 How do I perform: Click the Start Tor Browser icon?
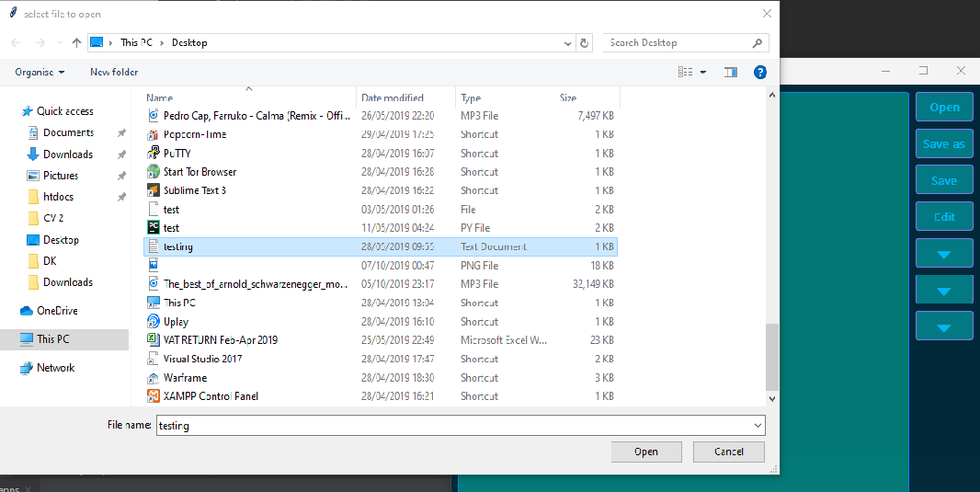154,172
